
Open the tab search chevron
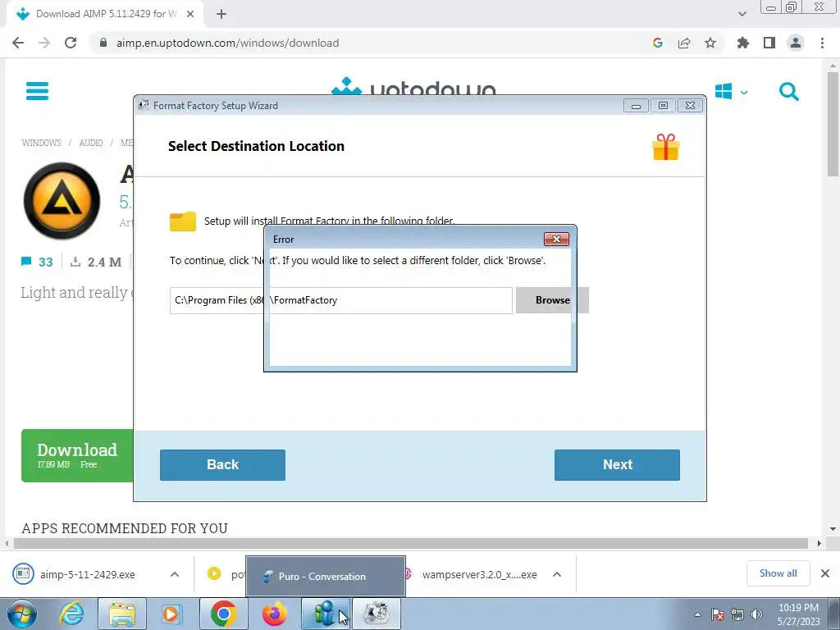point(742,14)
